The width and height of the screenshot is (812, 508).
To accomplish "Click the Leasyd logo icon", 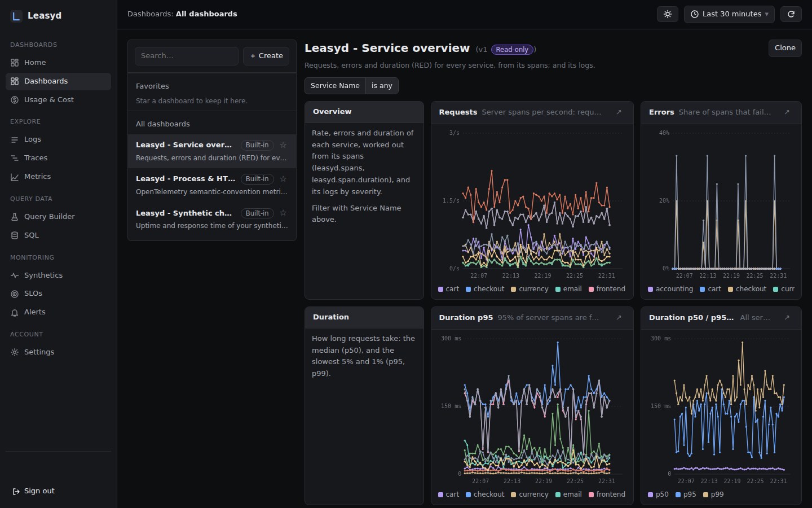I will [x=16, y=16].
